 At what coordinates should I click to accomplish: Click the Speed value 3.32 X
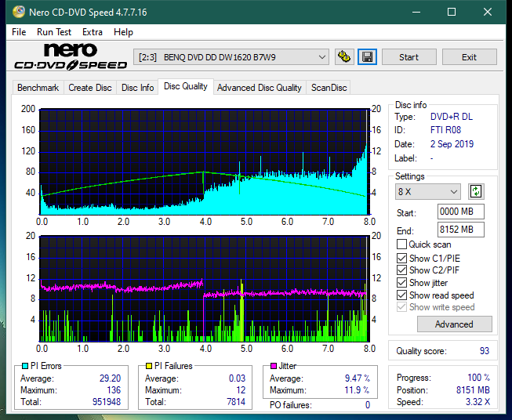click(x=478, y=402)
